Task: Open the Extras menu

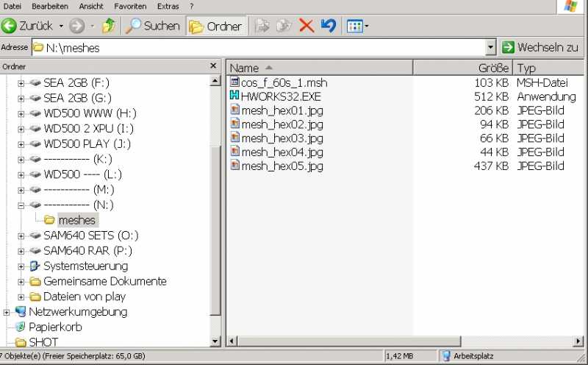Action: [168, 6]
